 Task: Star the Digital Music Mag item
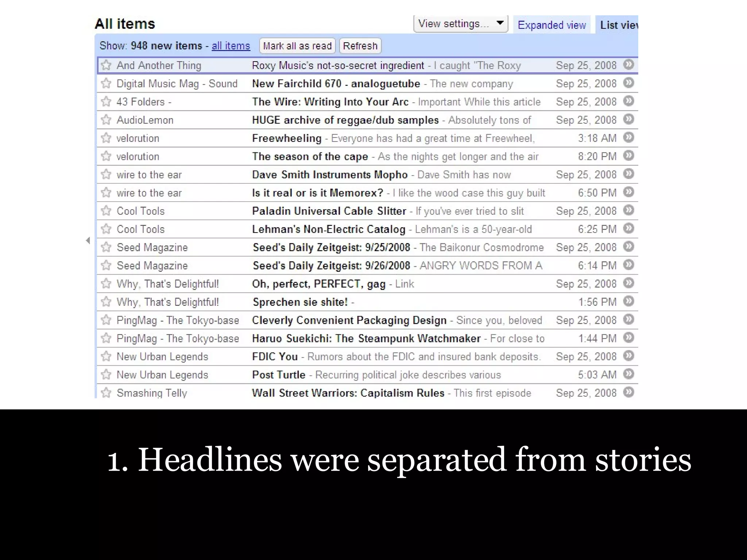pyautogui.click(x=106, y=83)
